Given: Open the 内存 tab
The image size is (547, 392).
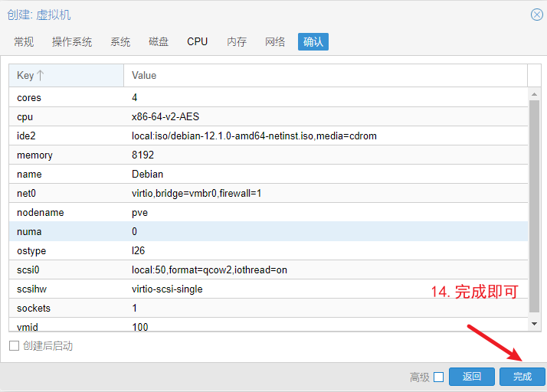Looking at the screenshot, I should pyautogui.click(x=237, y=41).
